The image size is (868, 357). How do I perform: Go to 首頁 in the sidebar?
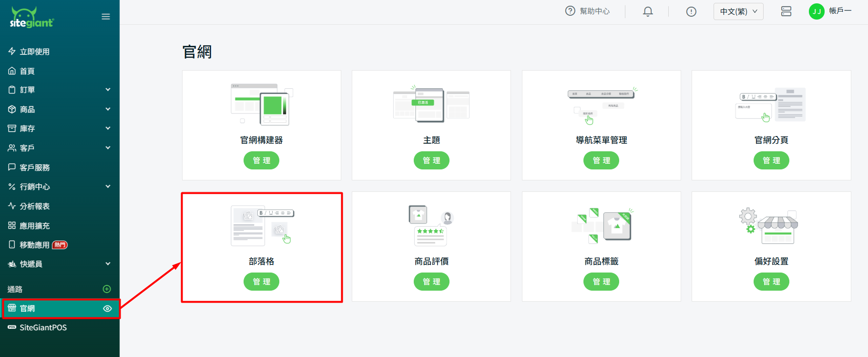27,71
